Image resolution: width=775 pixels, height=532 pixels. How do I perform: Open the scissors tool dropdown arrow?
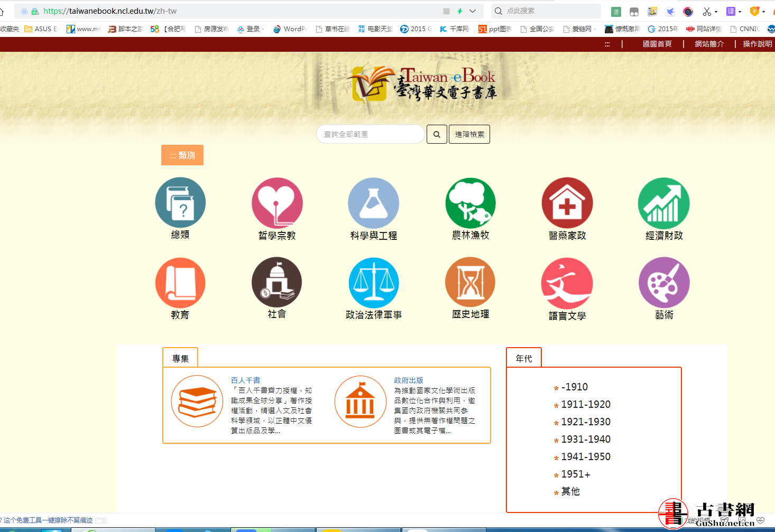click(716, 12)
